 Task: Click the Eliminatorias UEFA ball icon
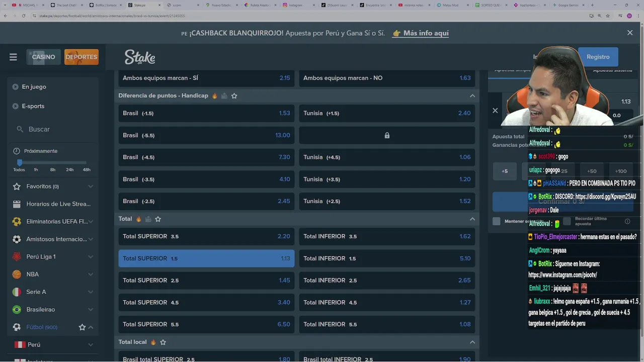pos(17,222)
